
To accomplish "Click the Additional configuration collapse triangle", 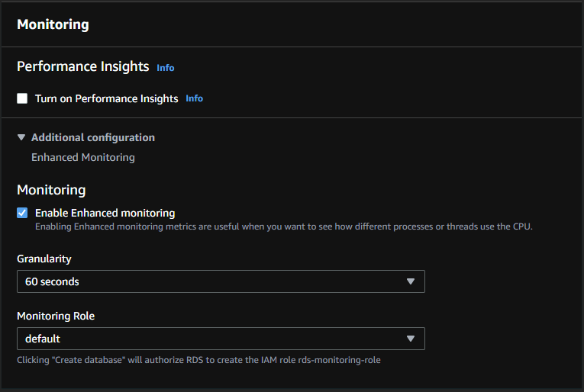I will point(21,137).
